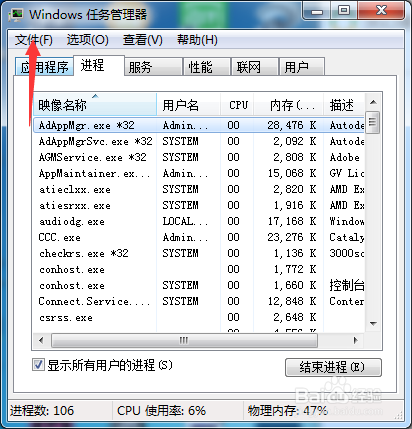Click the Adobe description cell
412x429 pixels.
345,157
